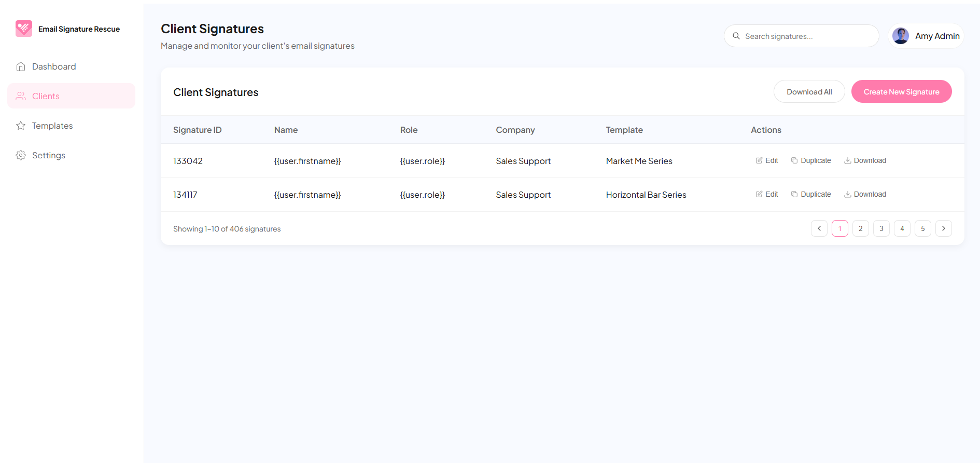
Task: Click the Edit pencil icon for 134117
Action: point(759,194)
